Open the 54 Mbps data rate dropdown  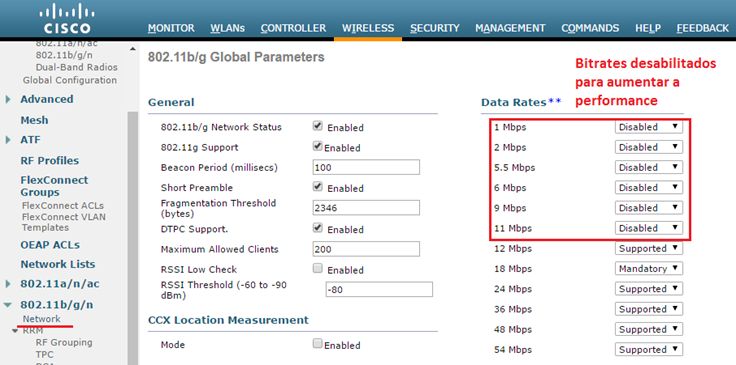649,350
